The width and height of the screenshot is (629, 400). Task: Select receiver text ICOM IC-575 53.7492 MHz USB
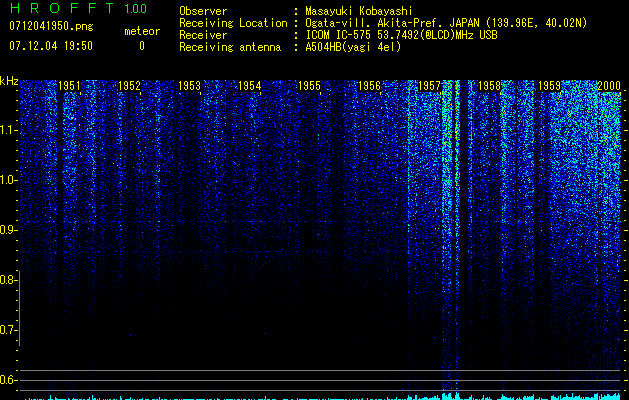pos(402,35)
